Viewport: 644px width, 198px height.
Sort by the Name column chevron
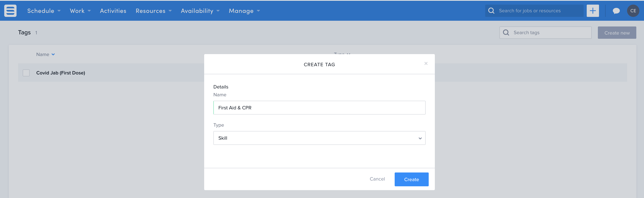point(53,54)
